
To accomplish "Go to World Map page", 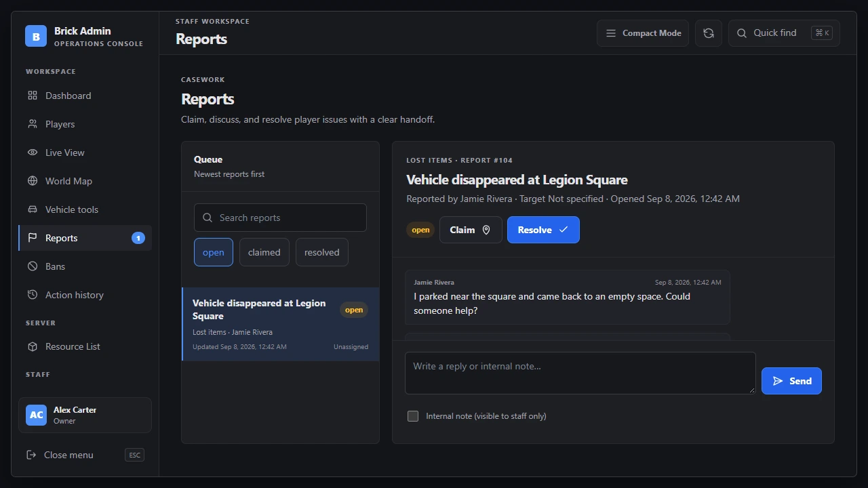I will [85, 181].
